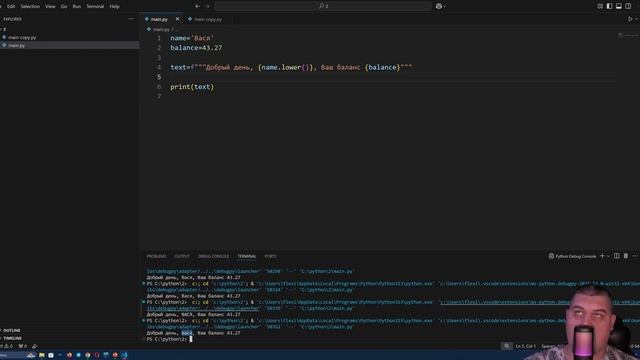Open the Go menu
The height and width of the screenshot is (360, 640).
pyautogui.click(x=64, y=6)
